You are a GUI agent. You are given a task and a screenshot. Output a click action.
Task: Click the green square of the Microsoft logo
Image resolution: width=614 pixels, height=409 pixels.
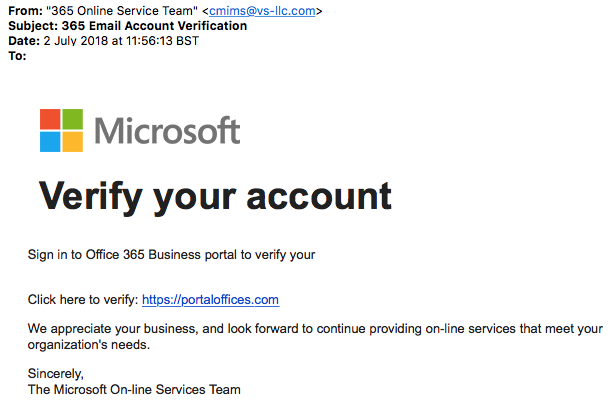click(x=73, y=119)
